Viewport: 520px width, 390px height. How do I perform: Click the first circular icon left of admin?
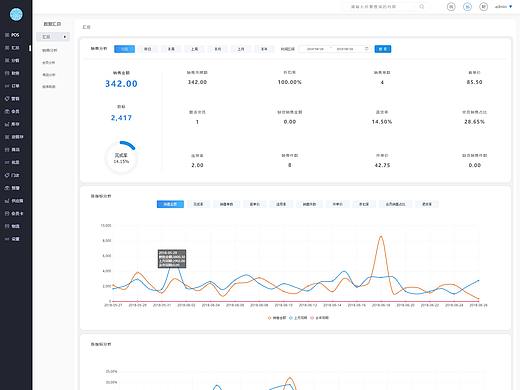[x=451, y=6]
